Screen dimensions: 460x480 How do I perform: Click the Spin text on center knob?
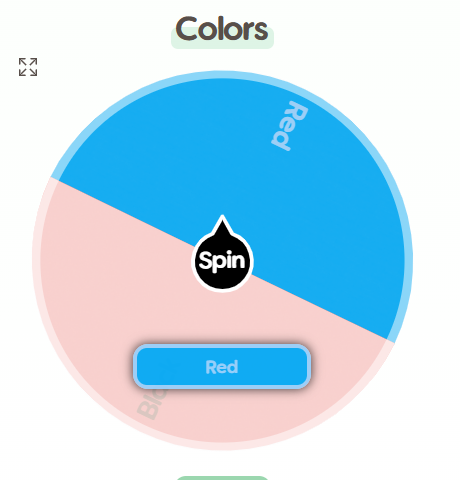click(x=222, y=260)
